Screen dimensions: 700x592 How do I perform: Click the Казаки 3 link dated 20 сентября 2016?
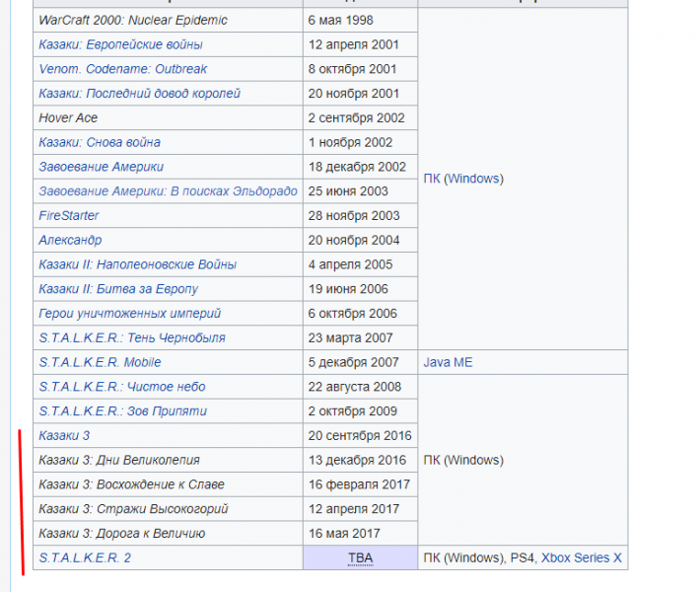click(64, 435)
